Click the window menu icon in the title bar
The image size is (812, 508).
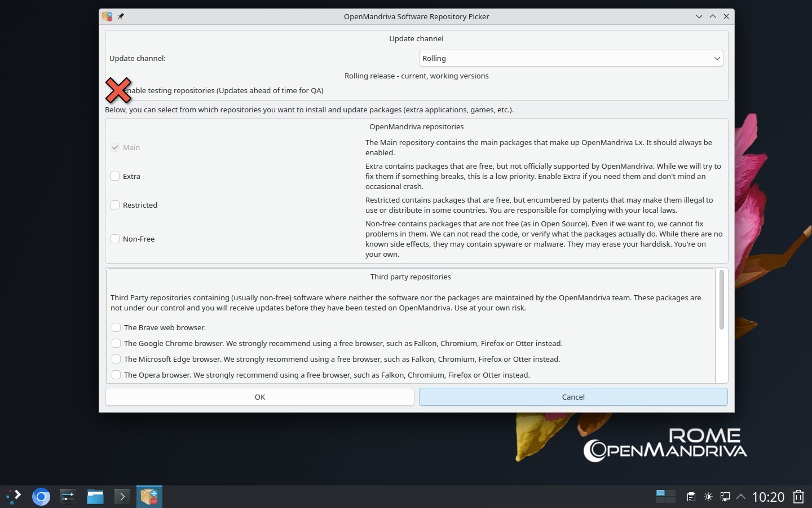coord(107,16)
